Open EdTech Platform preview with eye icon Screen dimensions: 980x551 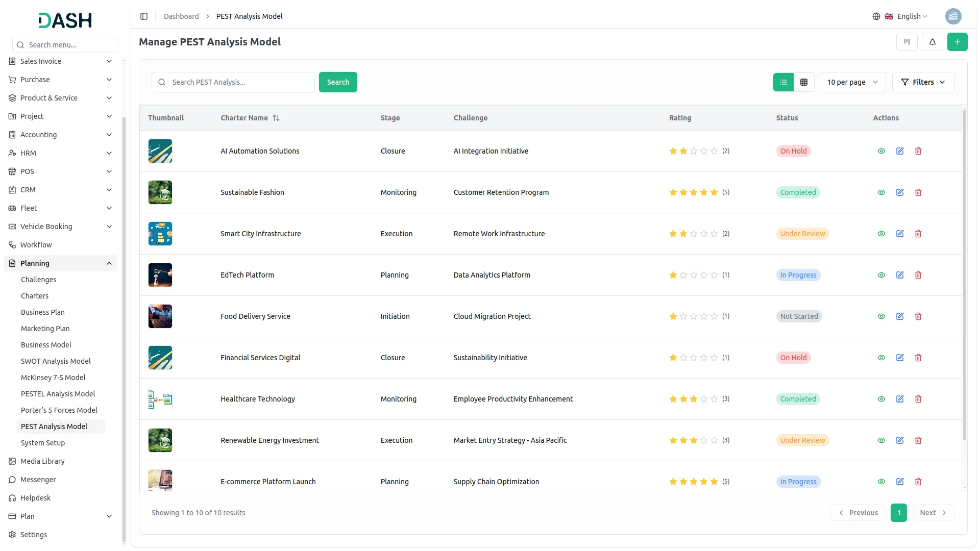pos(881,274)
